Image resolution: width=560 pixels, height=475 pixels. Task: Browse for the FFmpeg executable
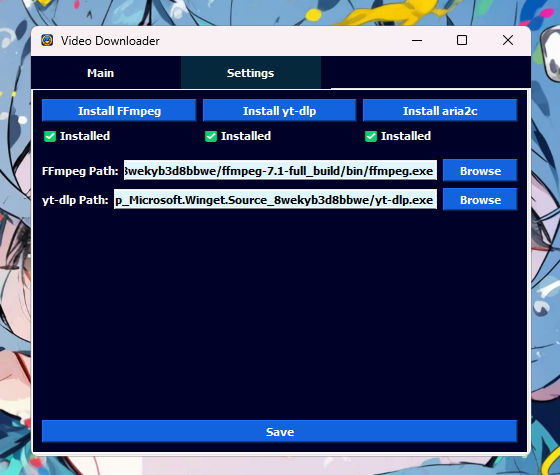[x=480, y=170]
